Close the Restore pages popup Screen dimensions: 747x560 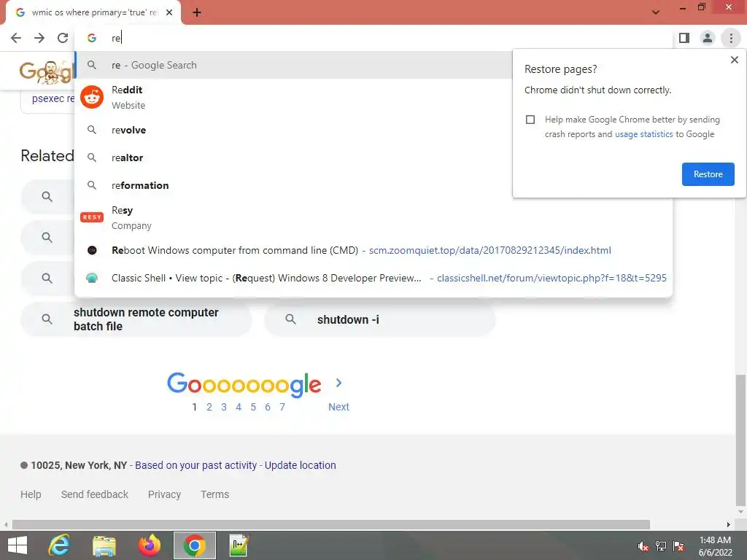point(734,60)
